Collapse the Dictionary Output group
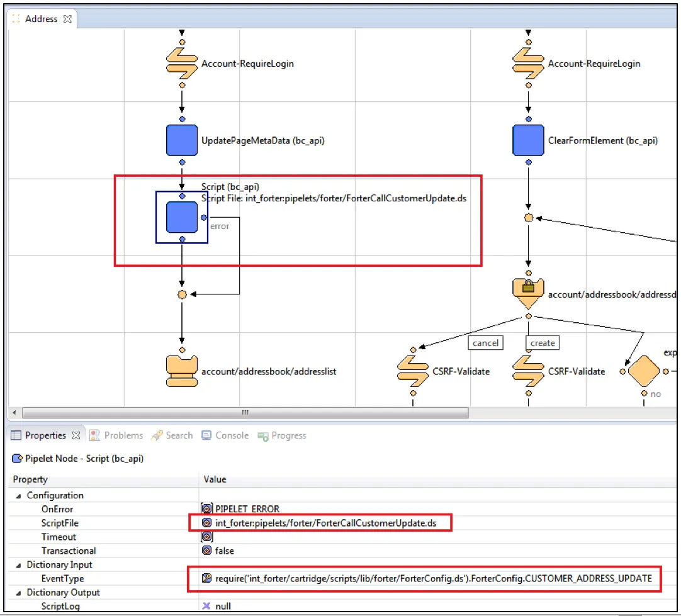This screenshot has width=681, height=616. (18, 593)
